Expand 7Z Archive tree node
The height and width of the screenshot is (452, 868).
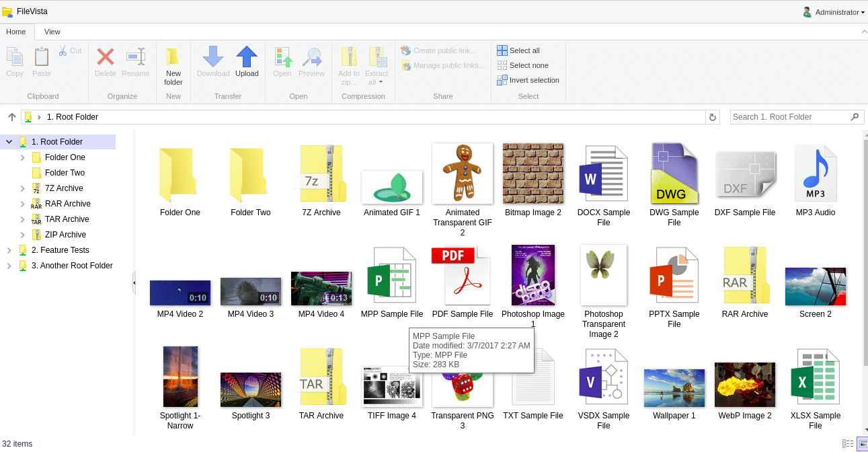coord(22,188)
